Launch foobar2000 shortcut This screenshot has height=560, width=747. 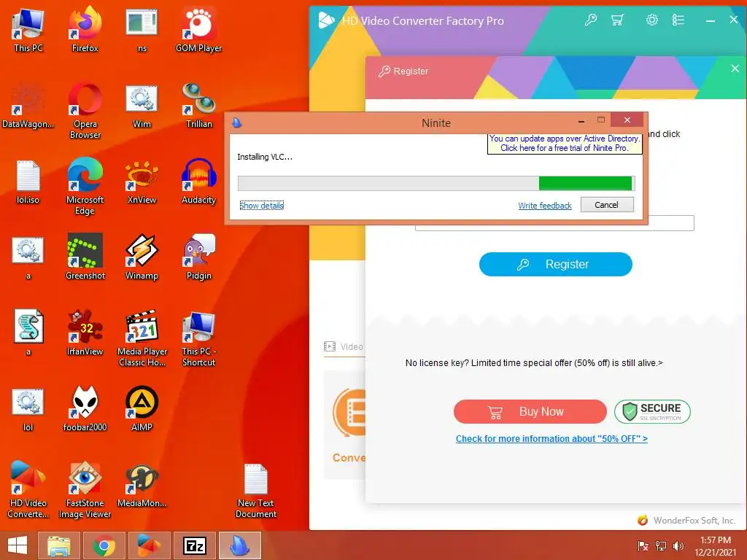85,408
